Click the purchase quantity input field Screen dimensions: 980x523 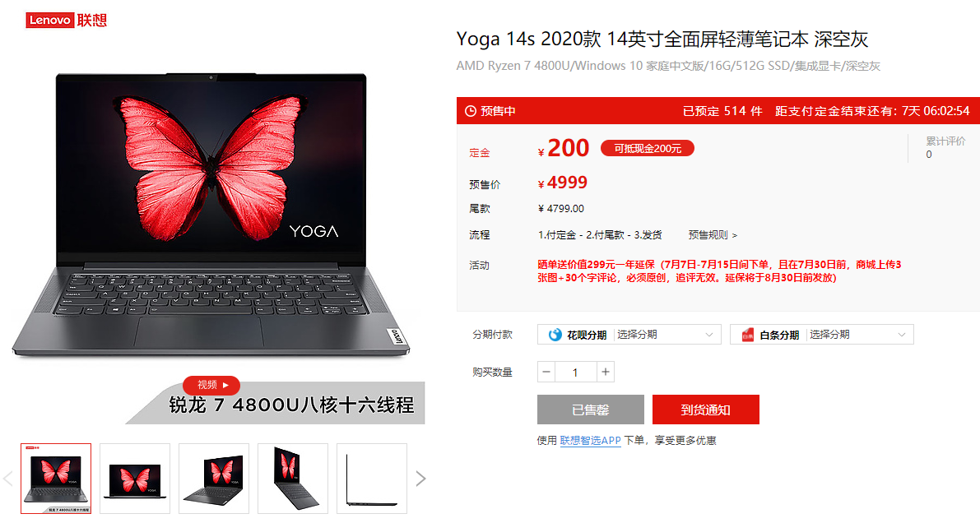pyautogui.click(x=576, y=372)
